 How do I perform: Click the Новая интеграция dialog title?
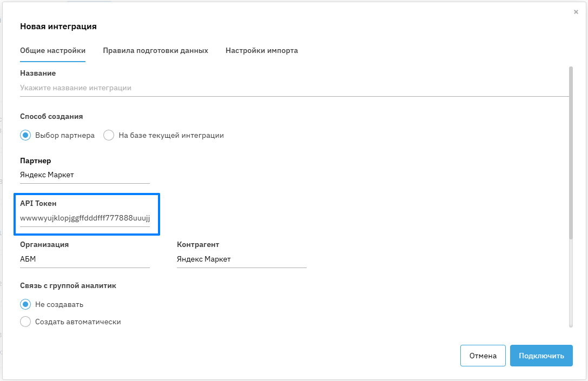(x=58, y=26)
